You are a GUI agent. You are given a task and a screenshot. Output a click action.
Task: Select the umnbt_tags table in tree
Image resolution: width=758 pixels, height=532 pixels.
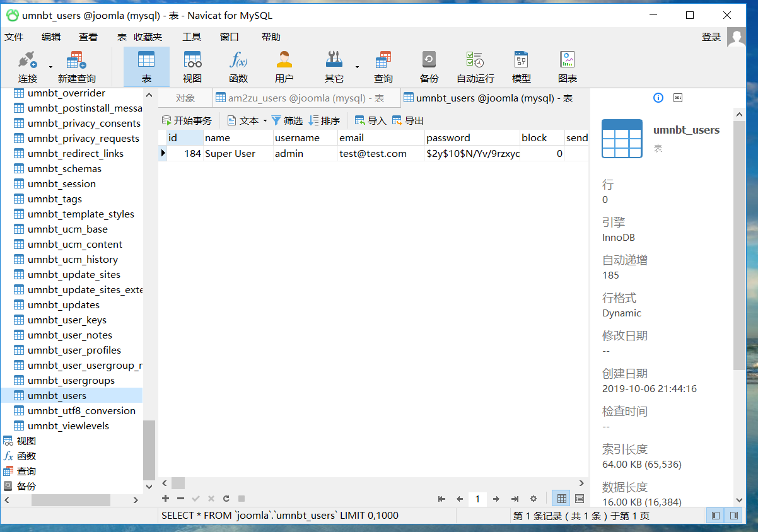click(x=55, y=199)
